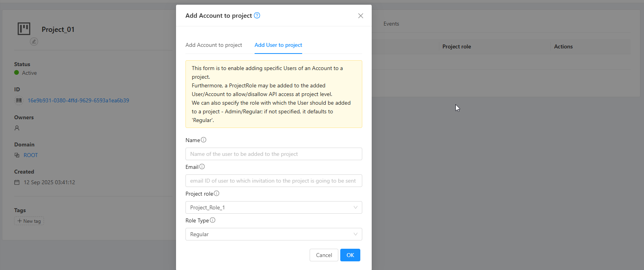The width and height of the screenshot is (644, 270).
Task: Open the Events tab
Action: pos(391,24)
